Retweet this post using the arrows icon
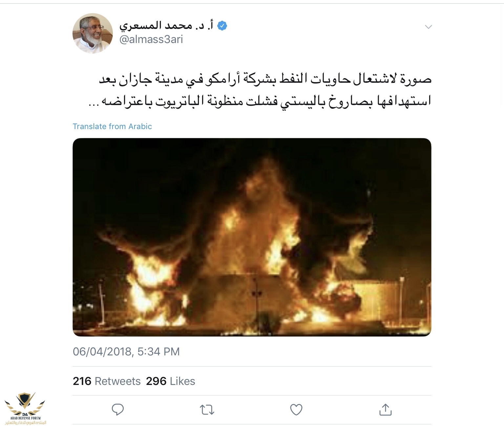The height and width of the screenshot is (426, 504). click(207, 410)
